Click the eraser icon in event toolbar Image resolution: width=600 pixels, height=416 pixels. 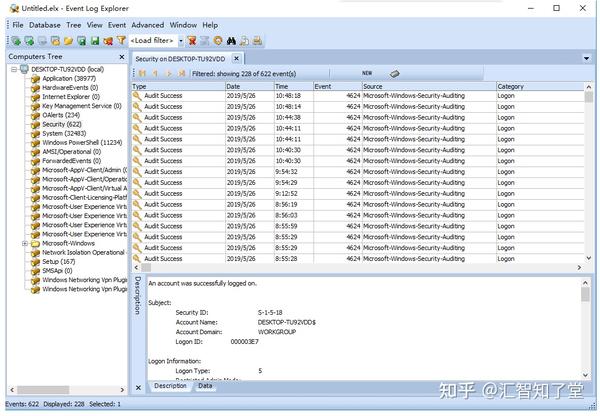395,73
